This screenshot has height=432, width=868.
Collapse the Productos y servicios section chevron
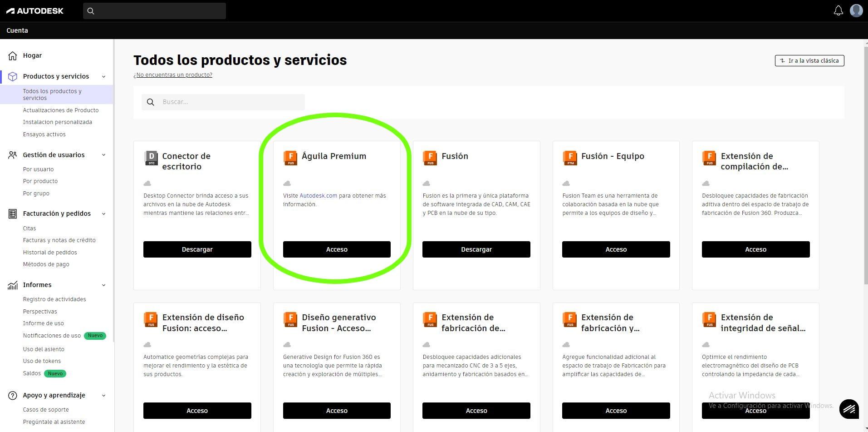tap(103, 76)
